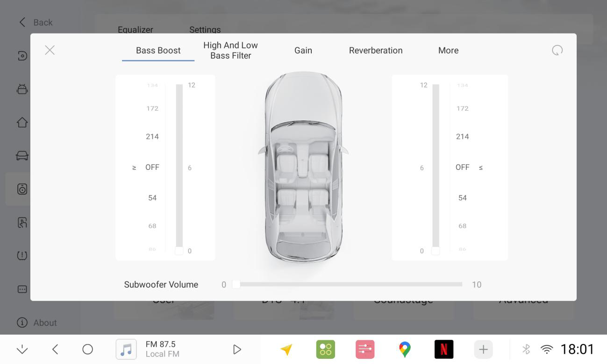
Task: Open the Reverberation tab
Action: click(x=376, y=50)
